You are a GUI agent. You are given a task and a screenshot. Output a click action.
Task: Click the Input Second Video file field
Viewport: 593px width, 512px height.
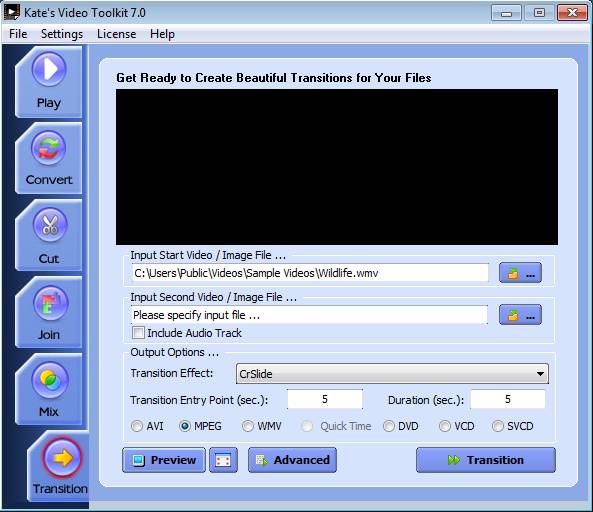pos(309,315)
